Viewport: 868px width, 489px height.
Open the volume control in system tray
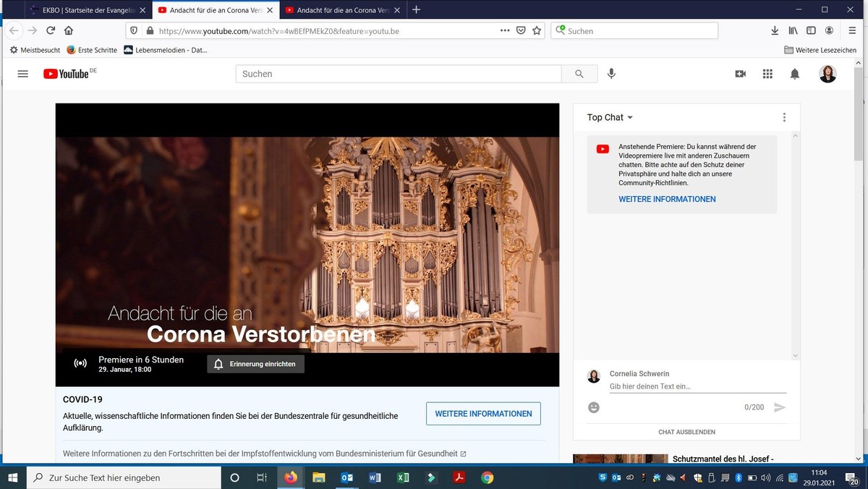point(766,477)
